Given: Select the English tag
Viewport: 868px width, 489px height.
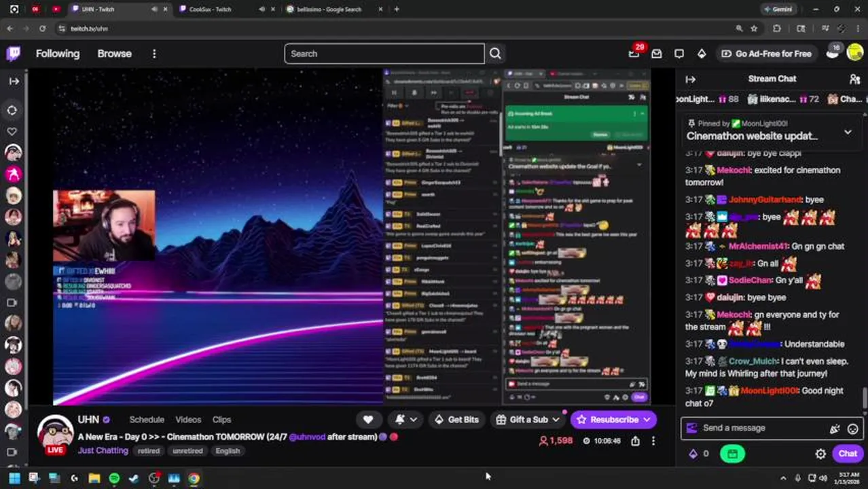Looking at the screenshot, I should pyautogui.click(x=228, y=451).
